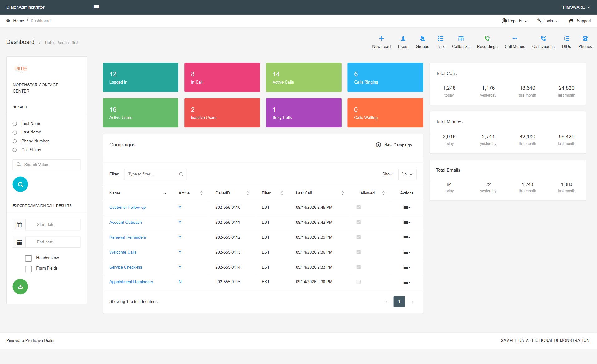Open the Customer Follow-up campaign link
This screenshot has width=597, height=364.
click(128, 208)
